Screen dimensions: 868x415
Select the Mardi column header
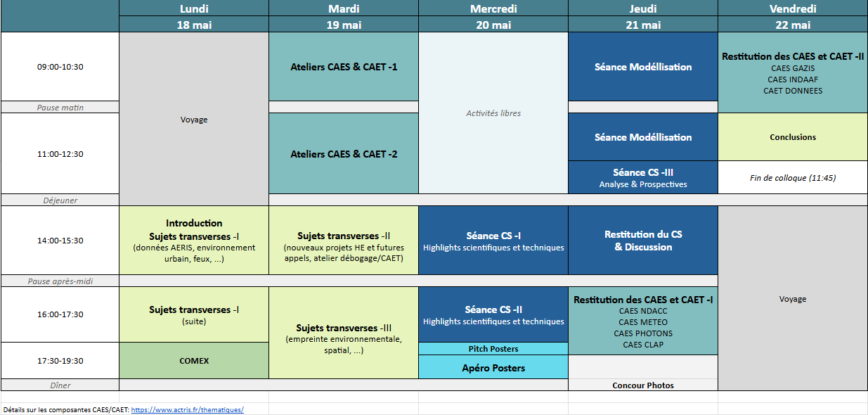[344, 8]
